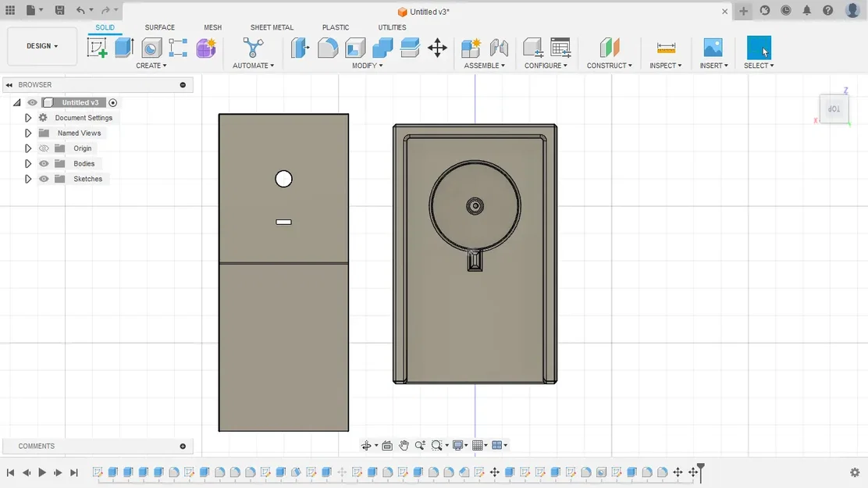Switch to the Utilities tab
Screen dimensions: 868x488
point(392,27)
